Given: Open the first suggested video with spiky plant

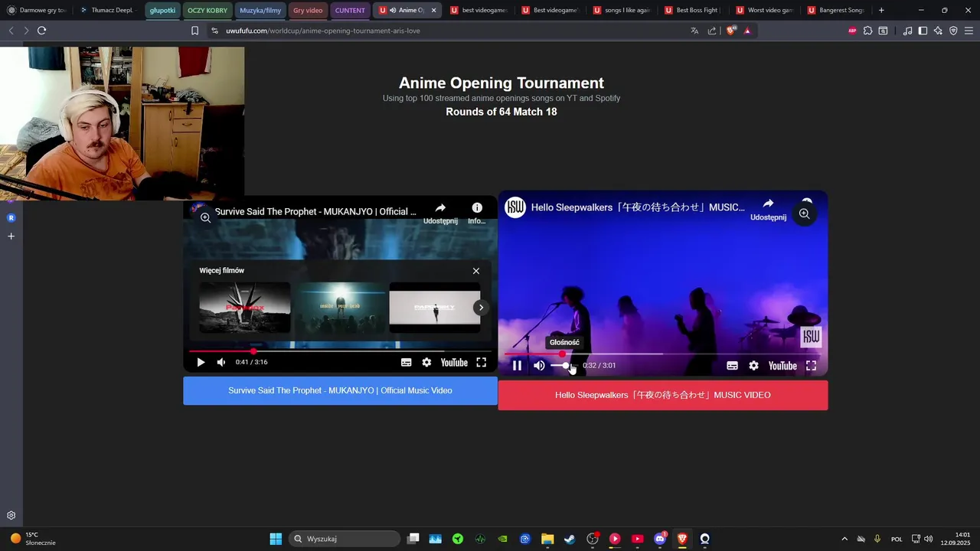Looking at the screenshot, I should click(x=245, y=308).
